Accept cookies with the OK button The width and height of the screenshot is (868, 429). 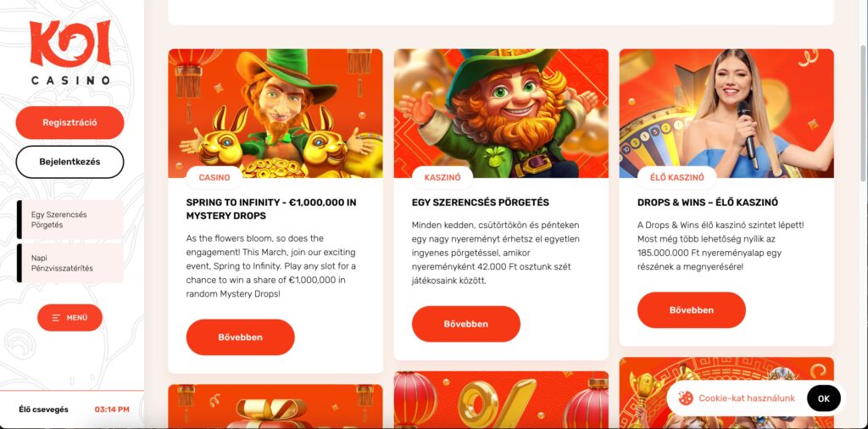(x=824, y=398)
